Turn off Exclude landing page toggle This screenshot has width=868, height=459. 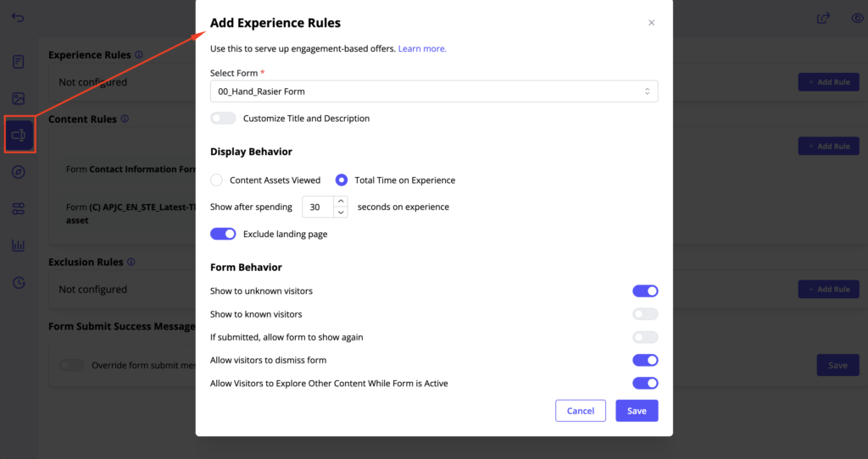(223, 234)
